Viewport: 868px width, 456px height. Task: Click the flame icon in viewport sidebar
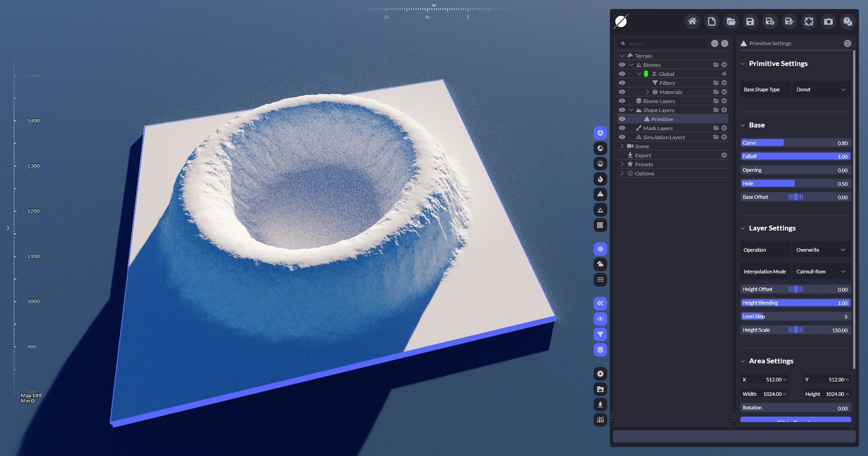pyautogui.click(x=600, y=179)
